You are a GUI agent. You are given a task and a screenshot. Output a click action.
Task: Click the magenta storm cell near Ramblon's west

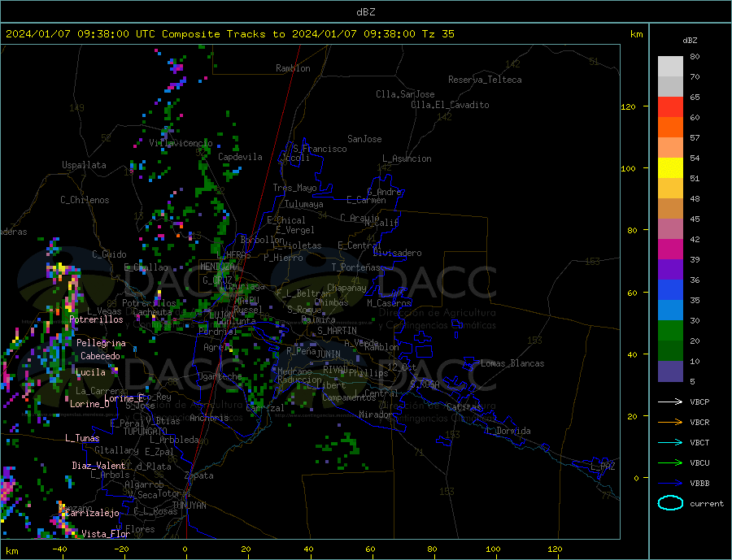pyautogui.click(x=176, y=67)
